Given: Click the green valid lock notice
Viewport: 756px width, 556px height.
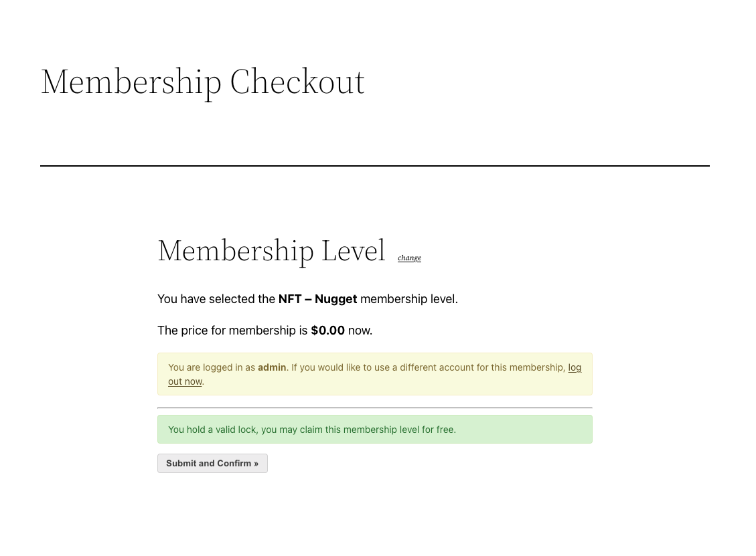Looking at the screenshot, I should coord(374,430).
